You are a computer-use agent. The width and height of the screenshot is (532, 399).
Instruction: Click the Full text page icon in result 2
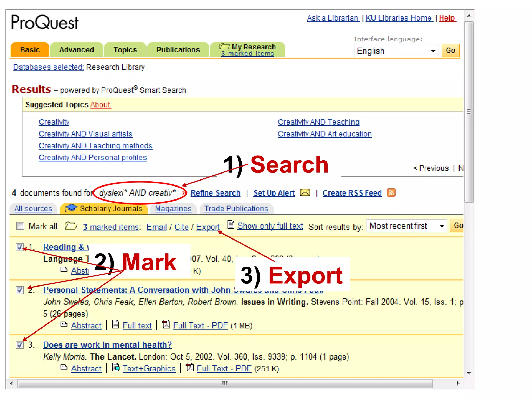(116, 324)
